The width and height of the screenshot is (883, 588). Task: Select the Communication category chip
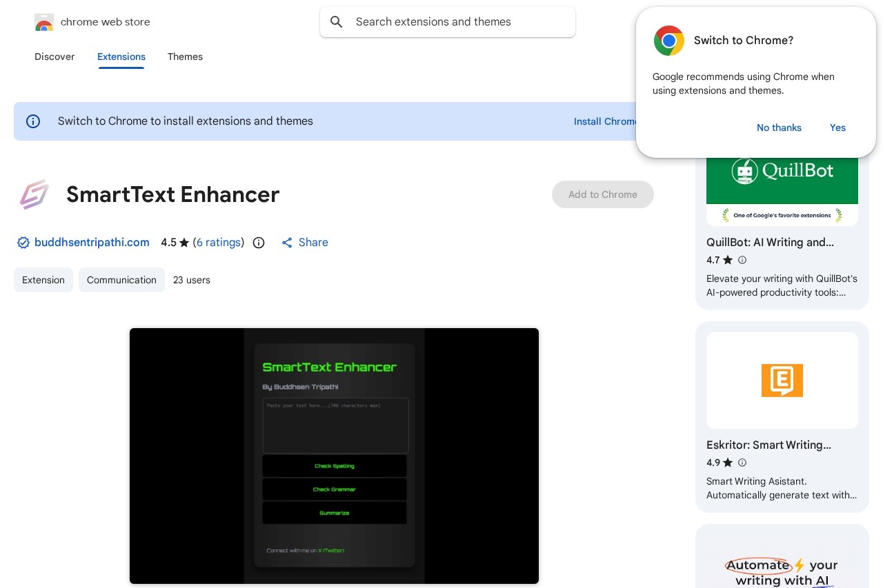121,280
